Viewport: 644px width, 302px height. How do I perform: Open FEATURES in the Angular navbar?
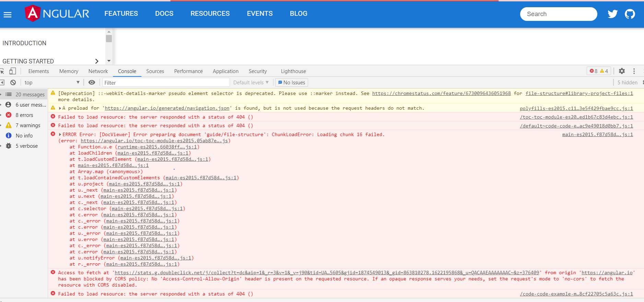[x=121, y=14]
